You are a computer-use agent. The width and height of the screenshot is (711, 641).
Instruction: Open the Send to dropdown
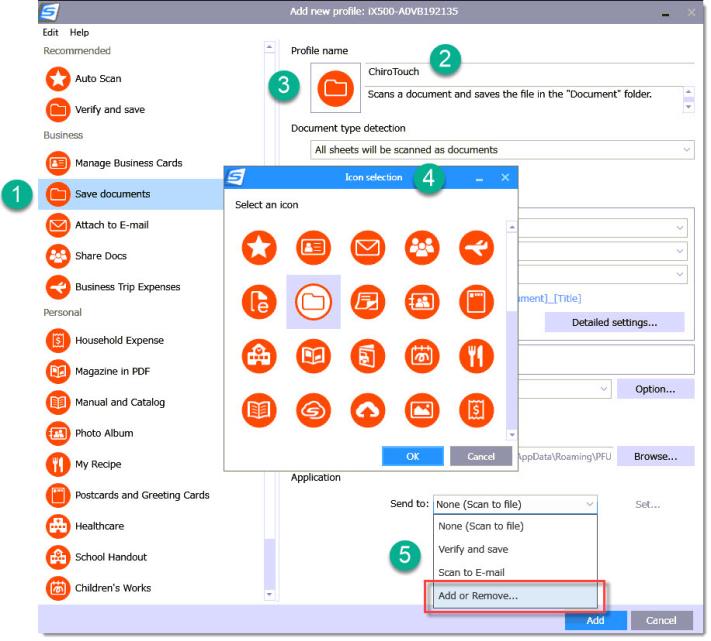[515, 505]
